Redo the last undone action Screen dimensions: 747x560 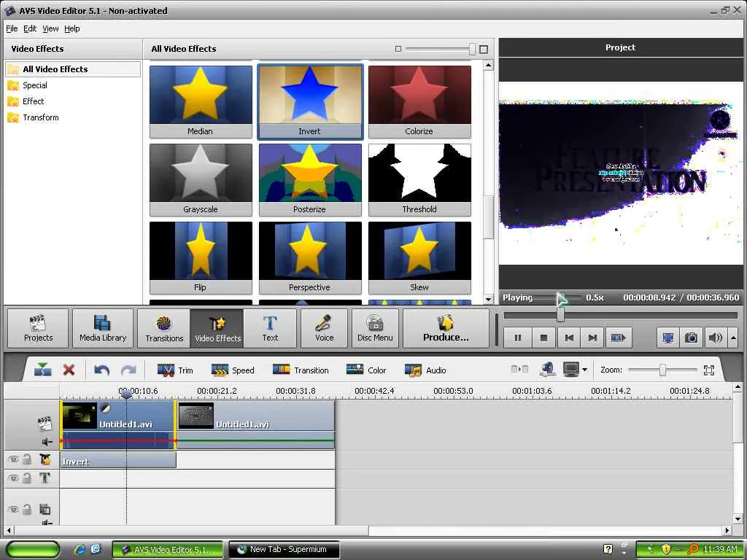pyautogui.click(x=128, y=370)
